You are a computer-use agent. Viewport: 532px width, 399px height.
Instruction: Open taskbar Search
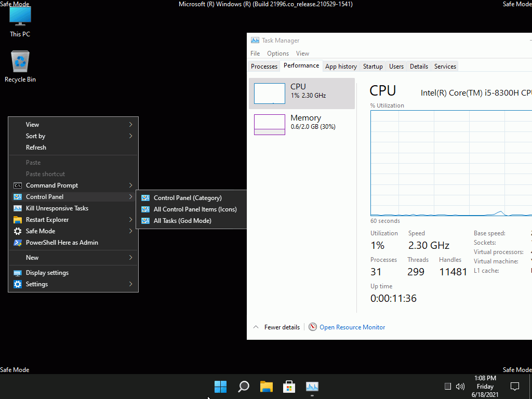point(244,387)
